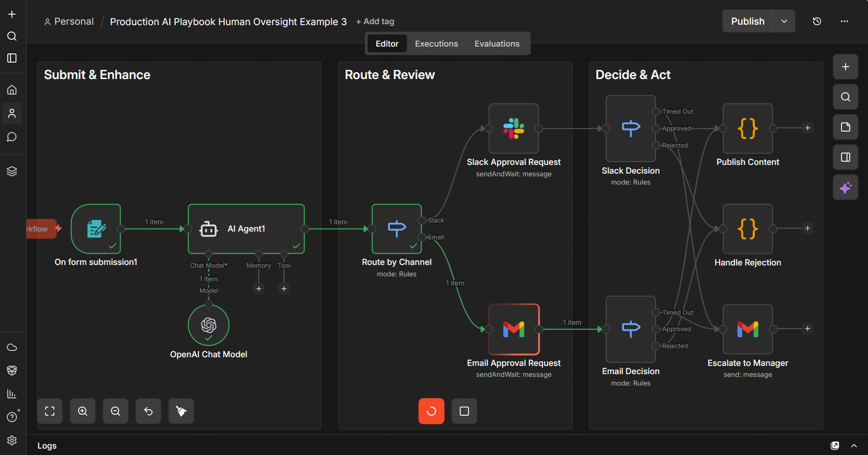The width and height of the screenshot is (868, 455).
Task: Click the tidy up workflow broom icon
Action: pos(181,411)
